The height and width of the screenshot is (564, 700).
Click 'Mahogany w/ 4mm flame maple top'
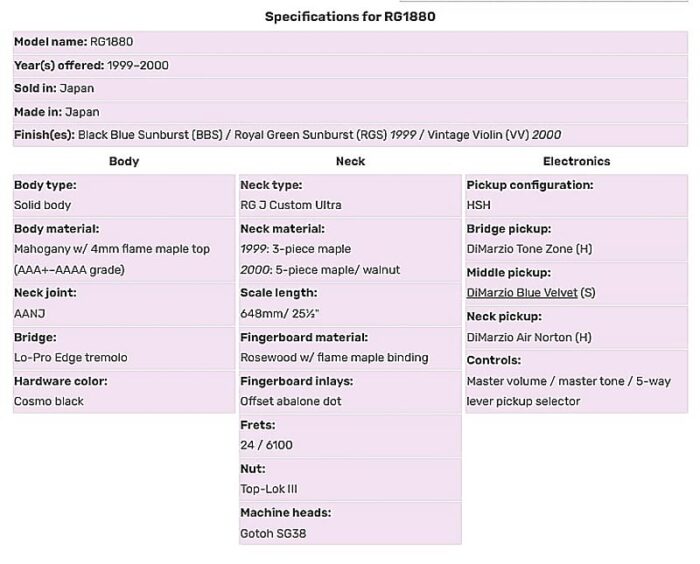pos(112,249)
